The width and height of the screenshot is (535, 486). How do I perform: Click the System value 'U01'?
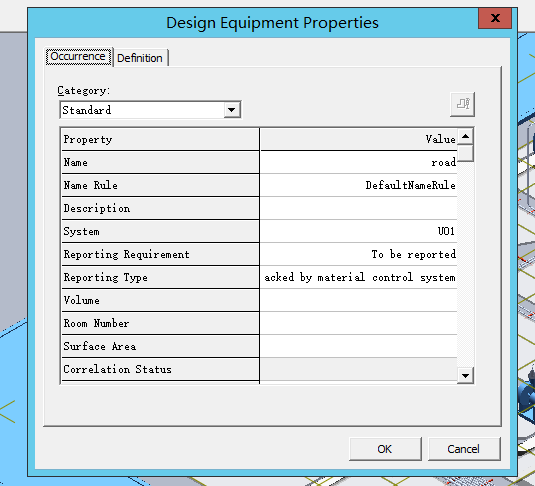[x=359, y=231]
